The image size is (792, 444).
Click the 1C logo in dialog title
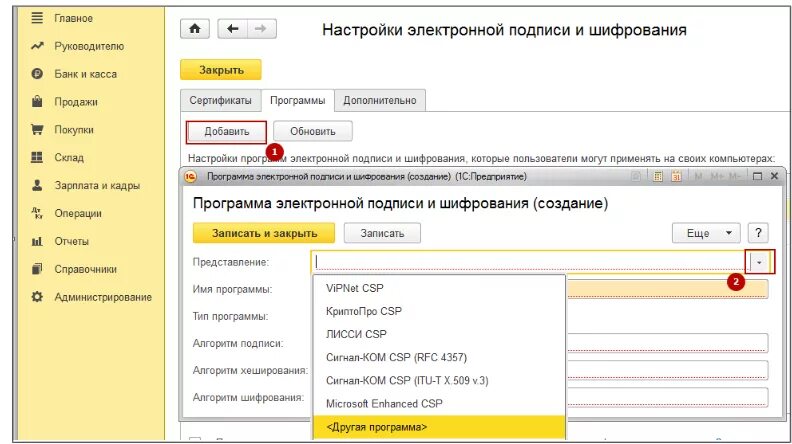[190, 177]
